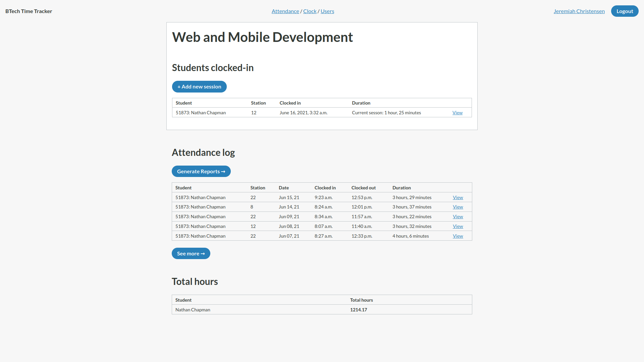644x362 pixels.
Task: Log out using the Logout button
Action: pos(625,11)
